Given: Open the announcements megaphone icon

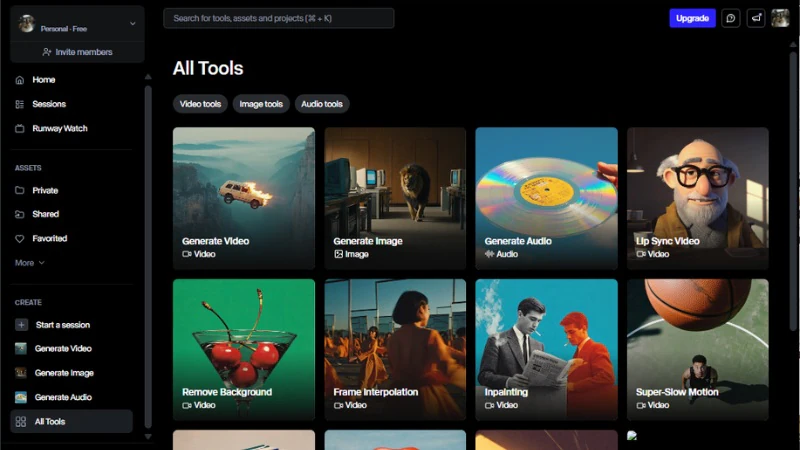Looking at the screenshot, I should click(x=756, y=18).
